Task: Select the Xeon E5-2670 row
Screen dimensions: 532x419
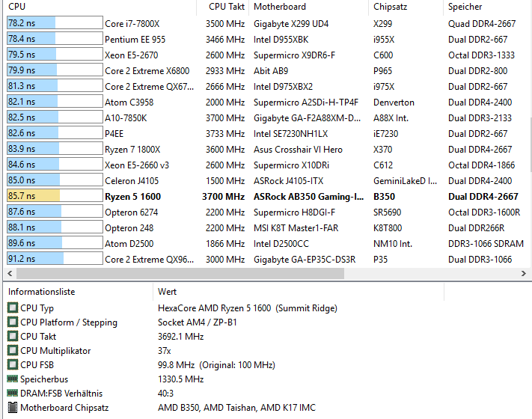Action: 268,55
